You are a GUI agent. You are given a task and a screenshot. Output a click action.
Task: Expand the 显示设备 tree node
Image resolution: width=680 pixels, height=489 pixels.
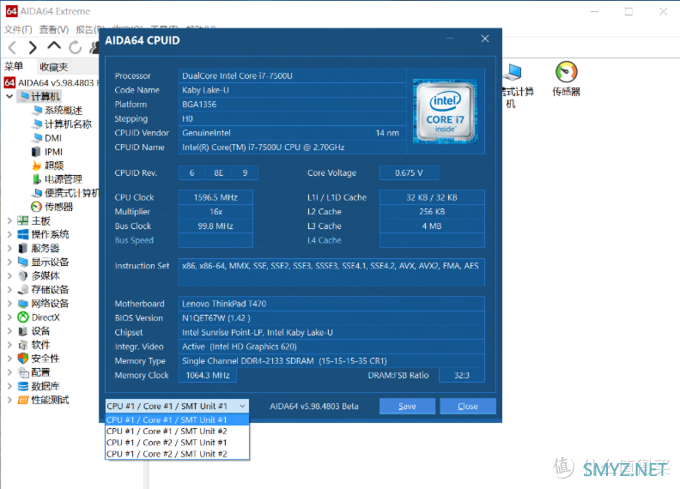pyautogui.click(x=10, y=262)
